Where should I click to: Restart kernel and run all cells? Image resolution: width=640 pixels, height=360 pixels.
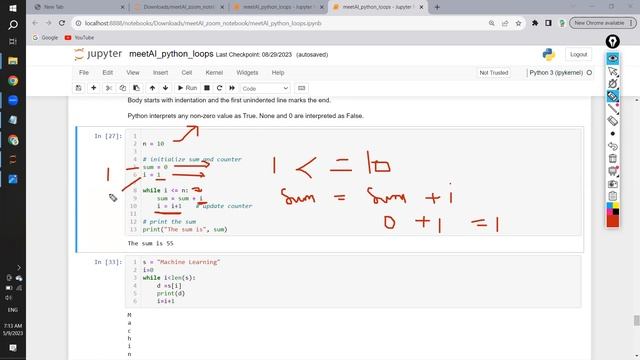(232, 88)
